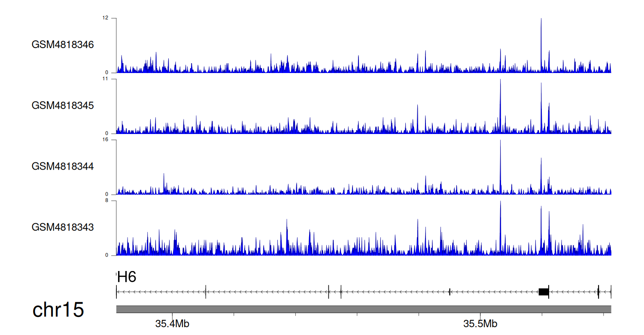Viewport: 644px width, 335px height.
Task: Click the chr15 chromosome label
Action: click(58, 310)
